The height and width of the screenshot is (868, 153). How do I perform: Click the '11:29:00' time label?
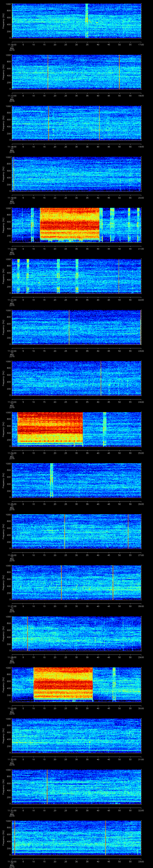pyautogui.click(x=12, y=708)
